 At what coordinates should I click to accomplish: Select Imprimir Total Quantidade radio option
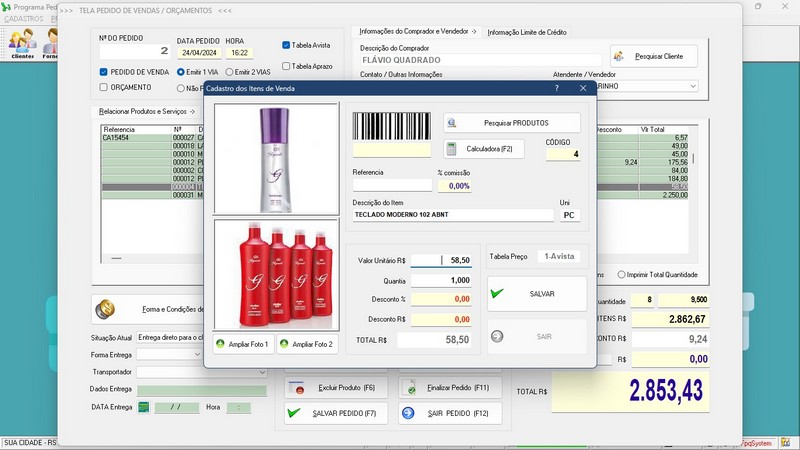(621, 274)
